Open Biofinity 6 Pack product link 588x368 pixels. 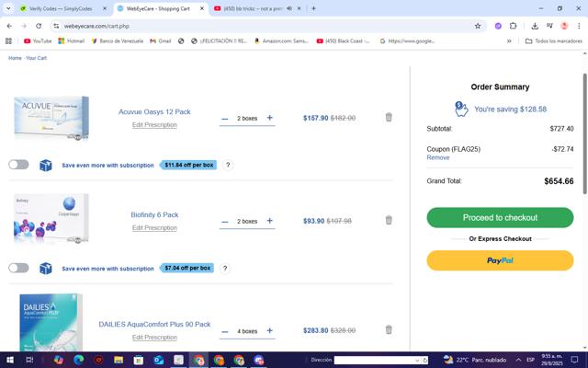(154, 214)
